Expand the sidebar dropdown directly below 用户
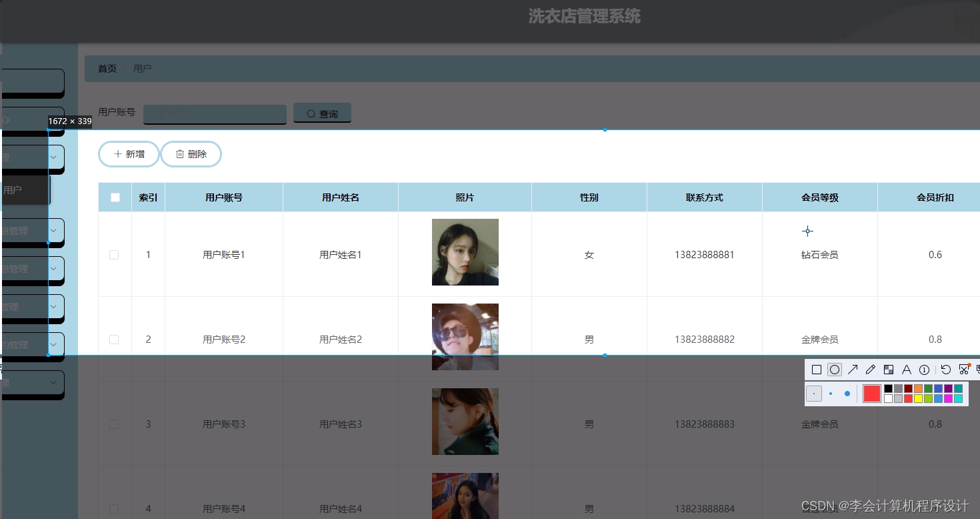Viewport: 980px width, 519px height. (x=53, y=230)
